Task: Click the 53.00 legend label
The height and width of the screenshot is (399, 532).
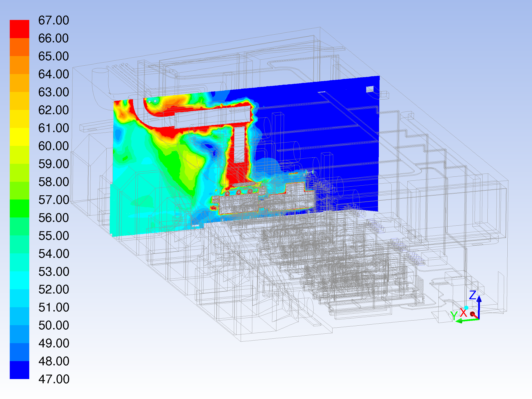Action: pos(54,272)
